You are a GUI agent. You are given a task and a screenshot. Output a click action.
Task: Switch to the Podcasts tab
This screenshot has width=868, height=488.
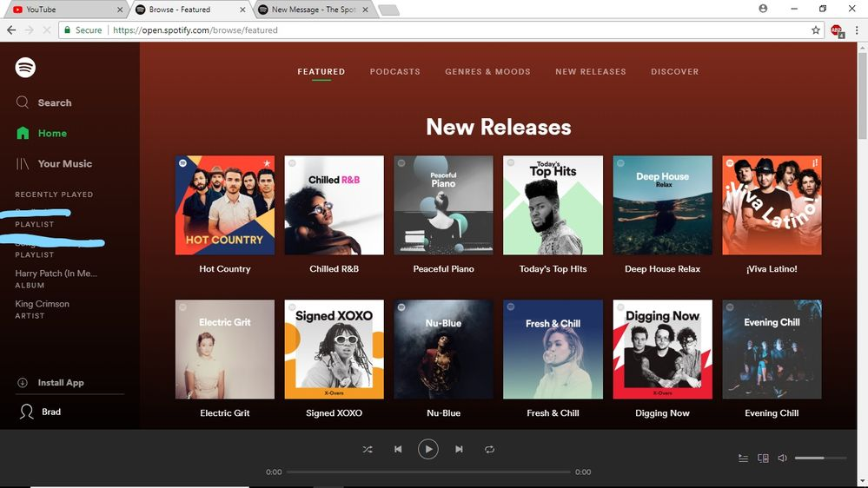point(394,71)
